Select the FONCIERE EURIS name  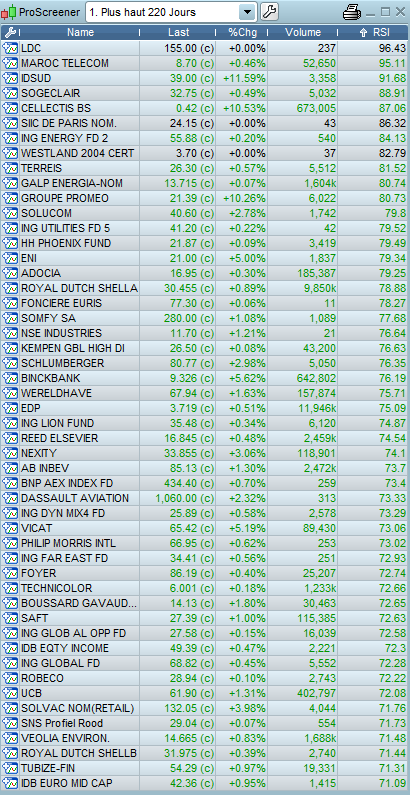coord(61,303)
